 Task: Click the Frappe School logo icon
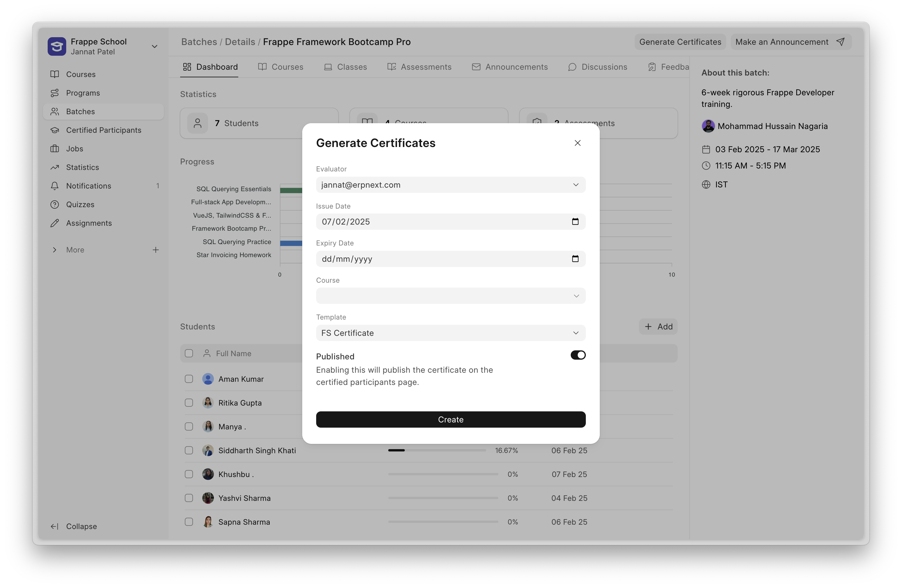click(x=57, y=46)
